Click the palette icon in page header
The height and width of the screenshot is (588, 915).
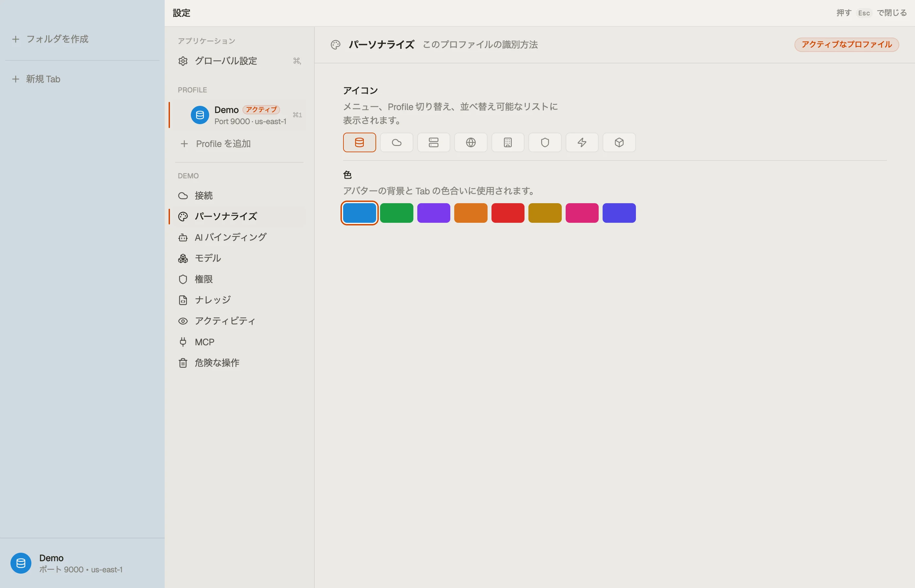(335, 45)
